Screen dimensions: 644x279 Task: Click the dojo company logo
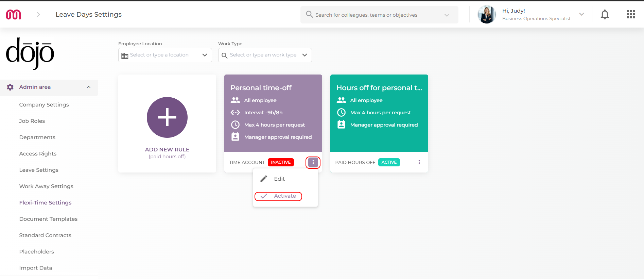pos(30,54)
